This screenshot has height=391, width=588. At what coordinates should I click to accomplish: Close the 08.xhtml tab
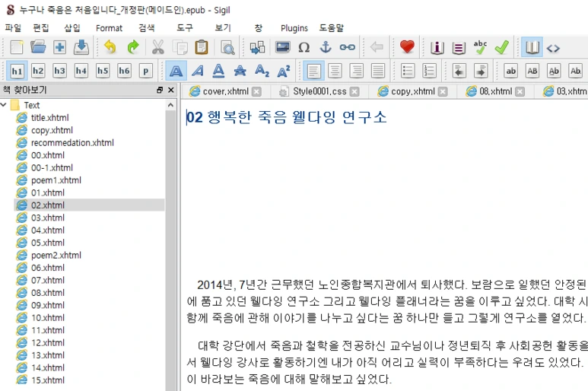[x=520, y=92]
